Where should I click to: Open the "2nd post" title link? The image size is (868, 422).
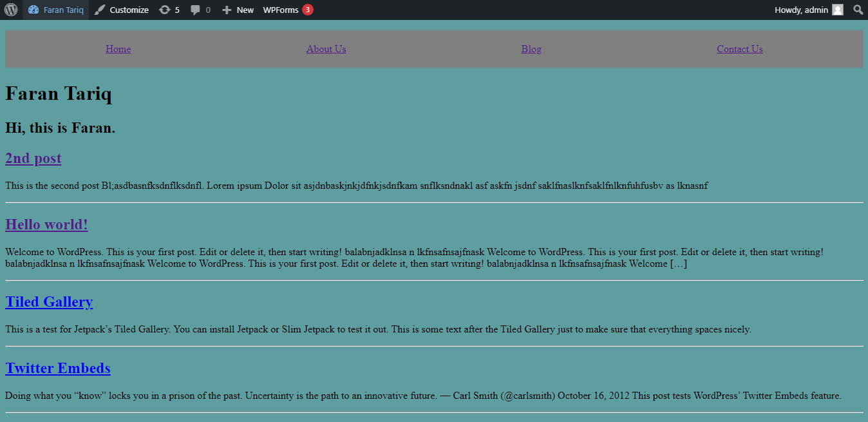click(33, 158)
